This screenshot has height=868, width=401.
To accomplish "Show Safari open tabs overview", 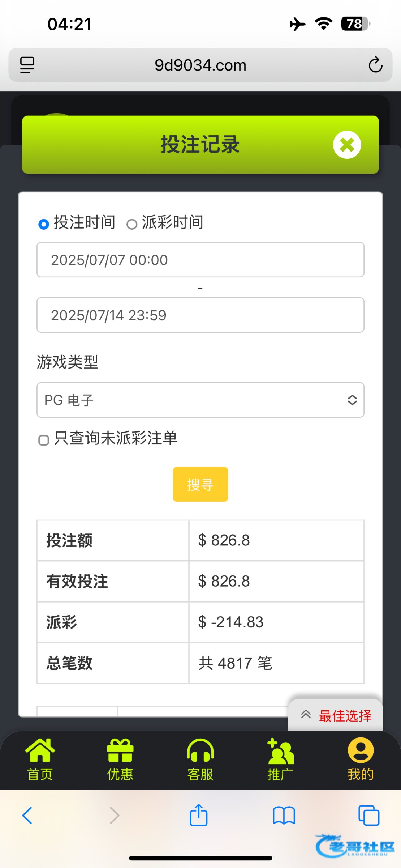I will pos(369,815).
